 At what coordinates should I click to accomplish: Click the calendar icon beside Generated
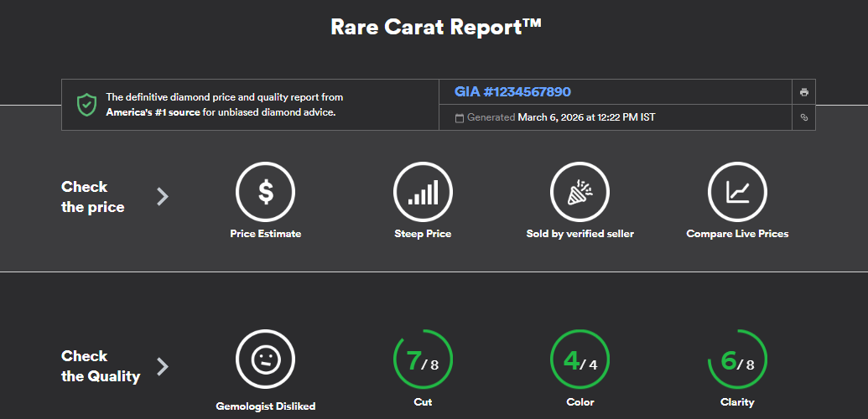click(460, 118)
